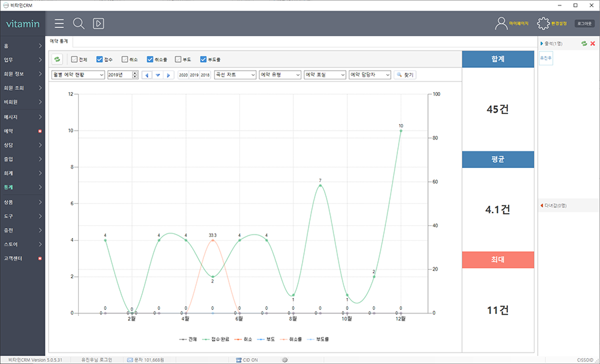Open 회원 조회 sidebar menu
Screen dimensions: 600x364
pyautogui.click(x=23, y=88)
